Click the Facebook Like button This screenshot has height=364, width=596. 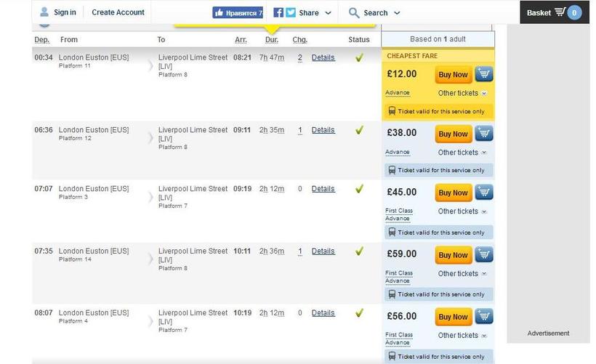click(238, 12)
